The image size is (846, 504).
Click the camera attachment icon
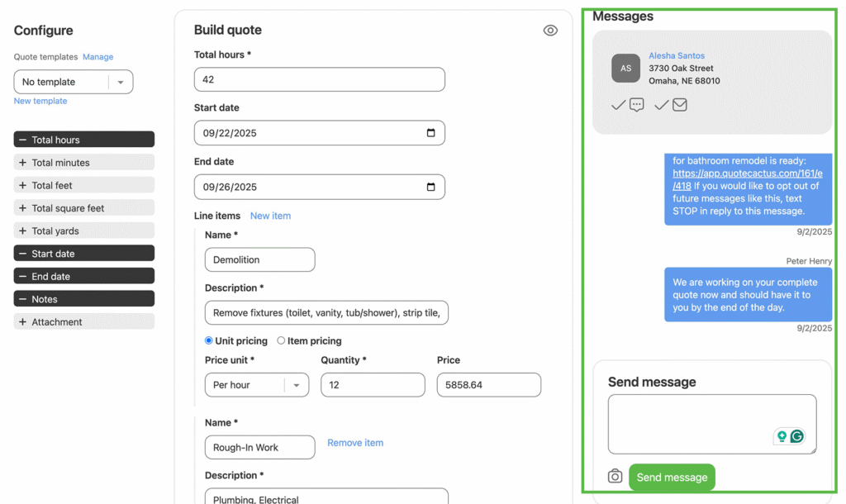click(615, 477)
